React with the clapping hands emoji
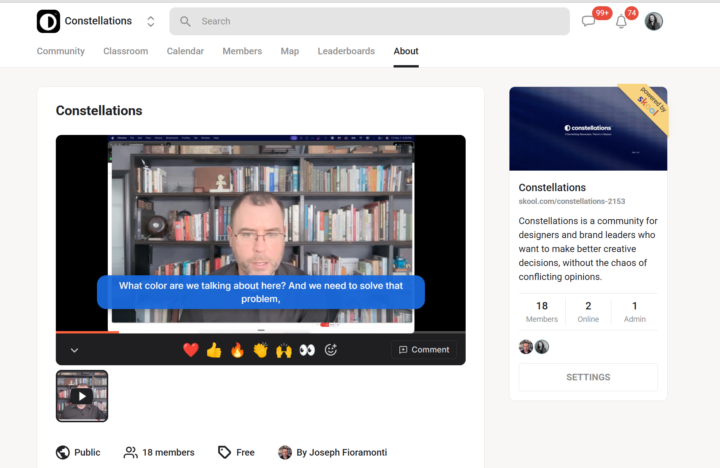This screenshot has height=468, width=720. tap(260, 350)
